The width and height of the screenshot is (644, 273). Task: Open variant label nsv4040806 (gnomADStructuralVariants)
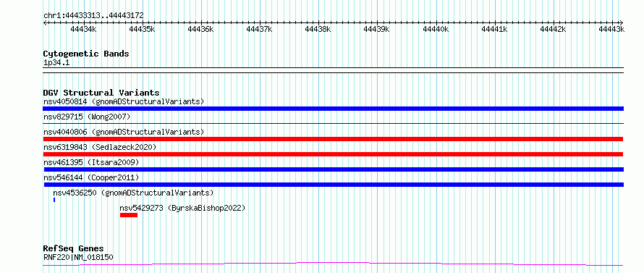(124, 132)
